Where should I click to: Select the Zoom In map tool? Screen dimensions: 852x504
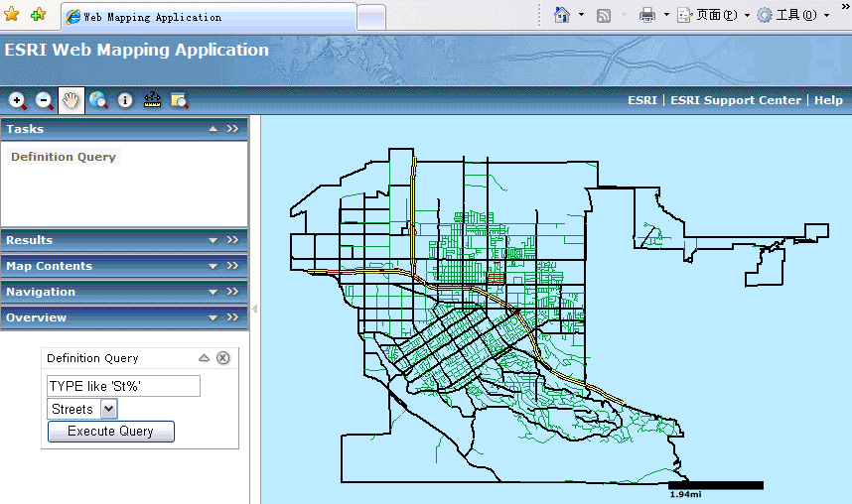pyautogui.click(x=18, y=100)
